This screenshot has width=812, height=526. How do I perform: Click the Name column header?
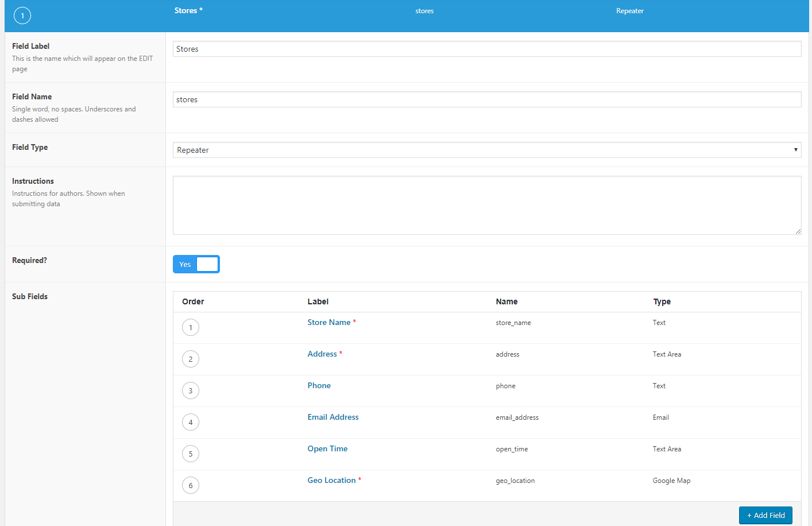(506, 301)
